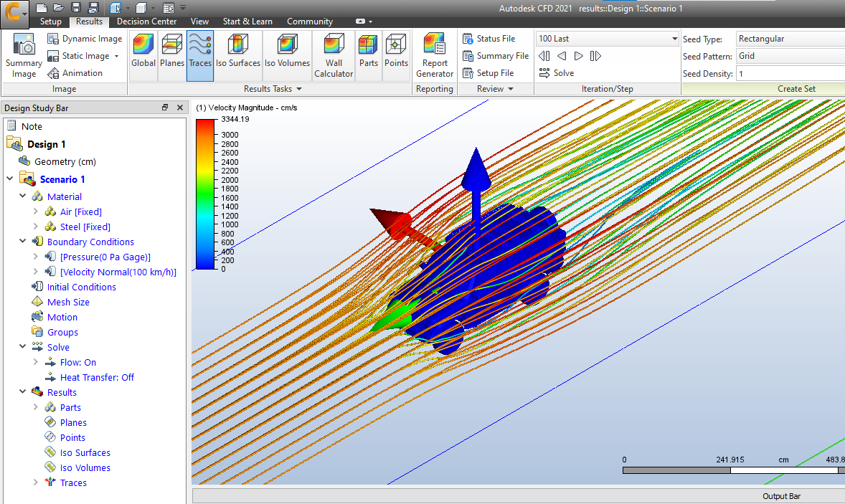Open the Static Image dropdown arrow

click(x=116, y=56)
